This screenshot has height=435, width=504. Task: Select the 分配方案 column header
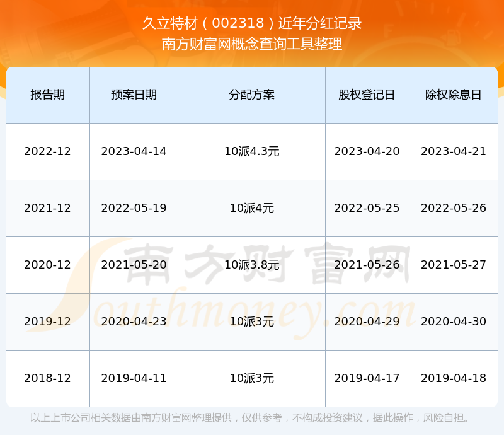(x=251, y=95)
